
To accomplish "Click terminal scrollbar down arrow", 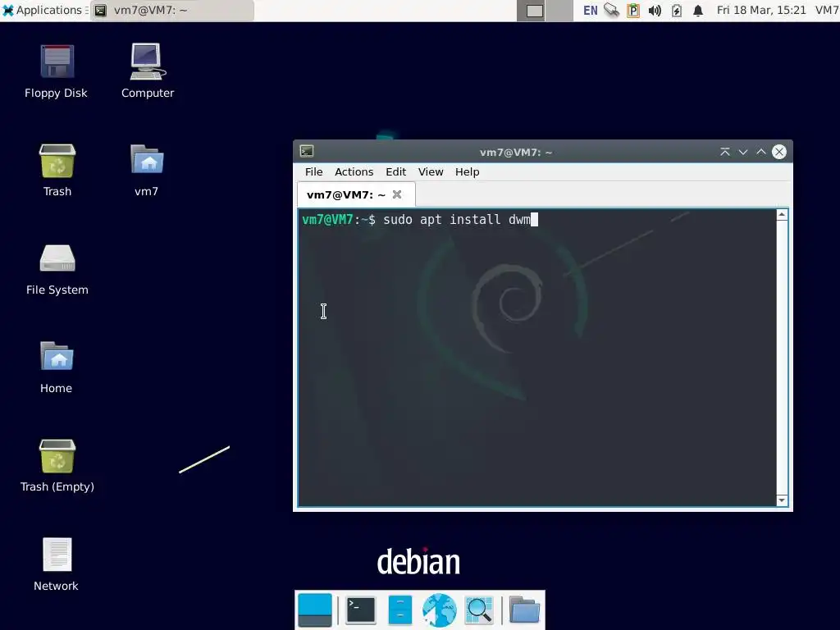I will coord(782,501).
